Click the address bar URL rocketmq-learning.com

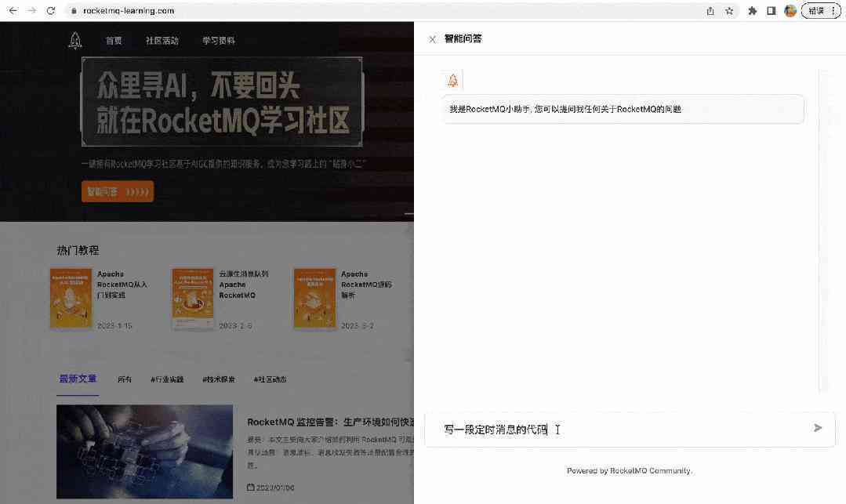(129, 11)
